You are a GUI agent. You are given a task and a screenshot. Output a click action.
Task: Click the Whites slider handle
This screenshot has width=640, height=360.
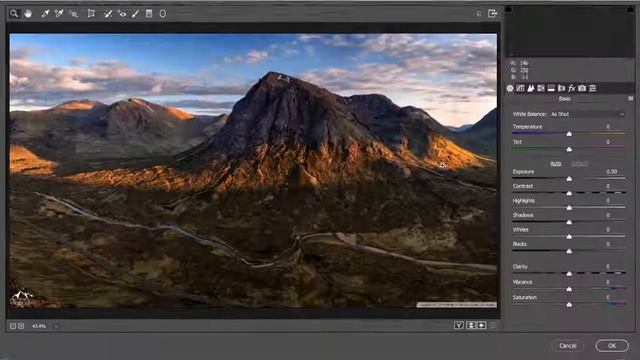click(569, 237)
